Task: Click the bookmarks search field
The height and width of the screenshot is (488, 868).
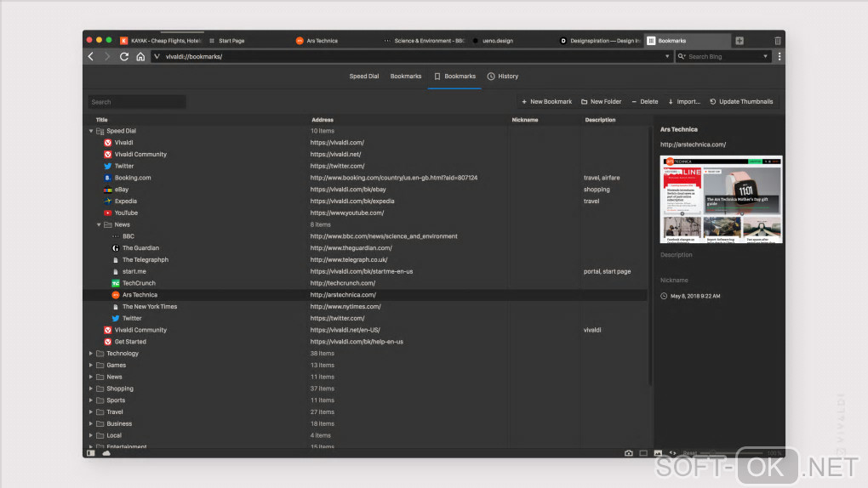Action: pos(137,102)
